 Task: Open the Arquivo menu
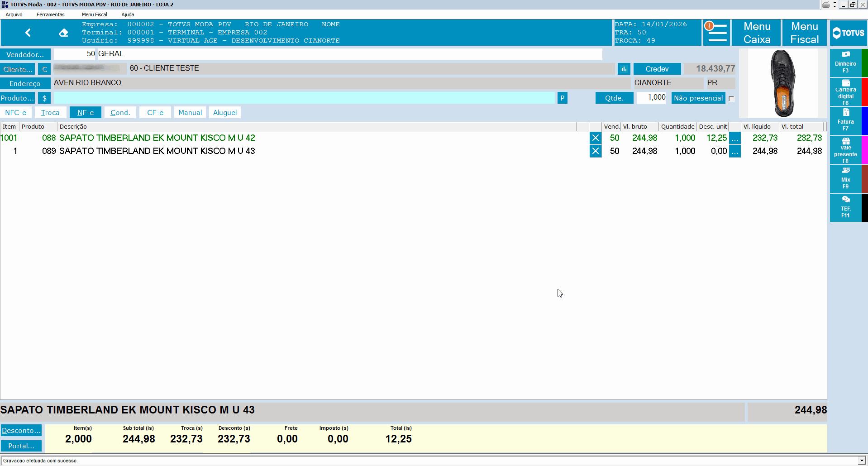pos(14,14)
